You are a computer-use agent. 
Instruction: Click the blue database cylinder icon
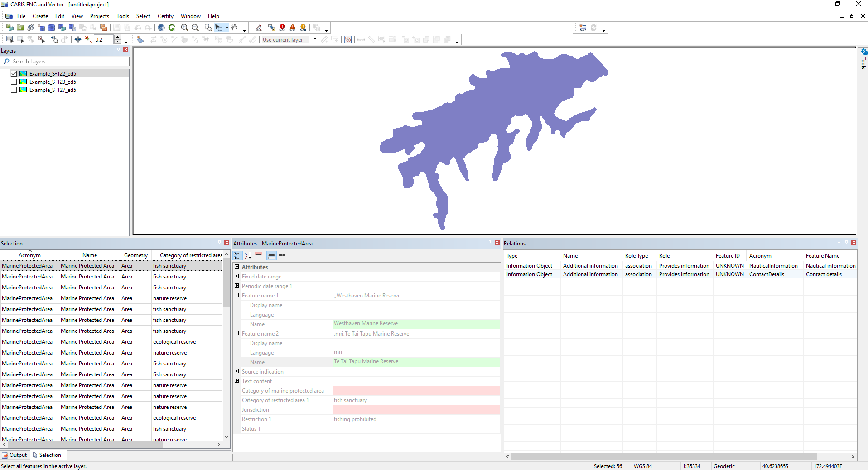[x=52, y=28]
